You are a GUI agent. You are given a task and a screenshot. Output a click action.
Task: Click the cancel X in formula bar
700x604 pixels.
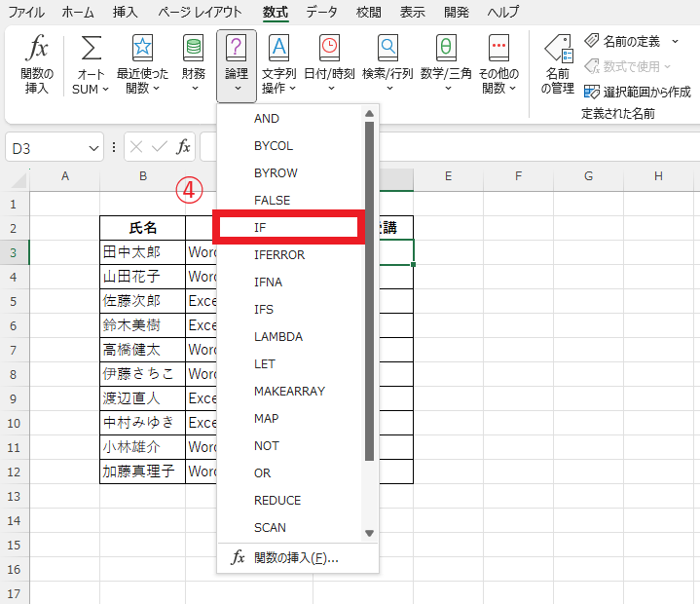pos(136,146)
